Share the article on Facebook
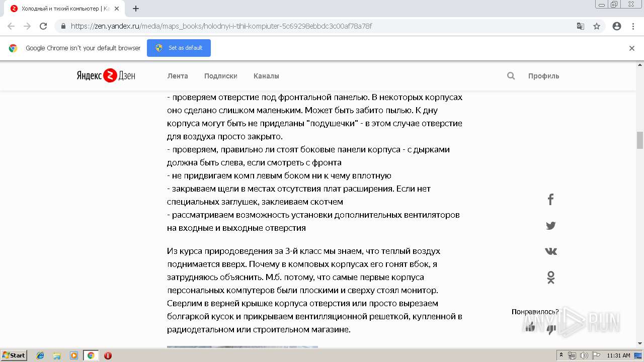Screen dimensions: 644x362 point(550,200)
